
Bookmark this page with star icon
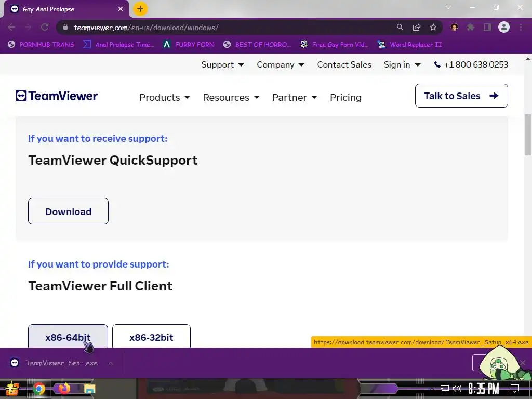click(x=433, y=27)
